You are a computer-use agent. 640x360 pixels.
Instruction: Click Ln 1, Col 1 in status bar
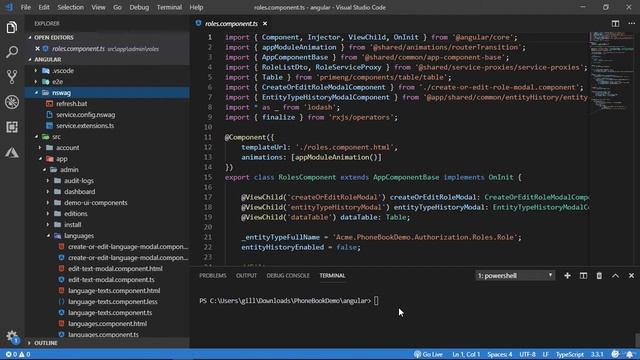click(466, 354)
